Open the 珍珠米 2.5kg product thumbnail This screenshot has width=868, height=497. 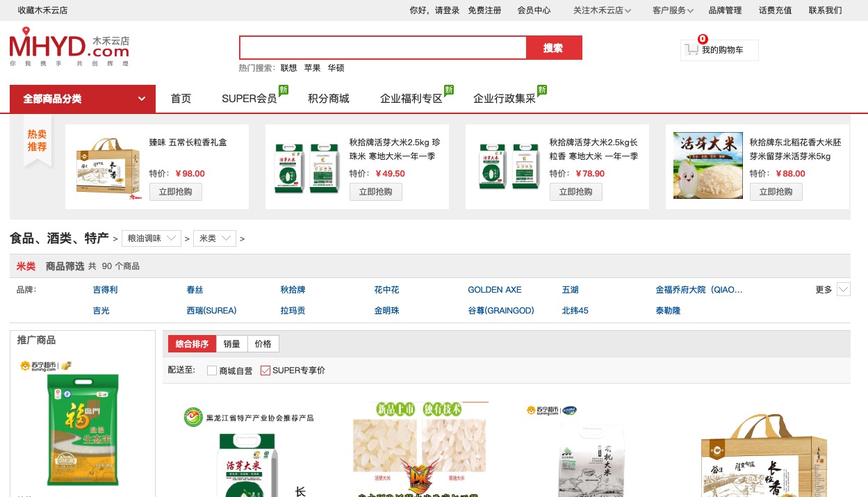pyautogui.click(x=306, y=167)
